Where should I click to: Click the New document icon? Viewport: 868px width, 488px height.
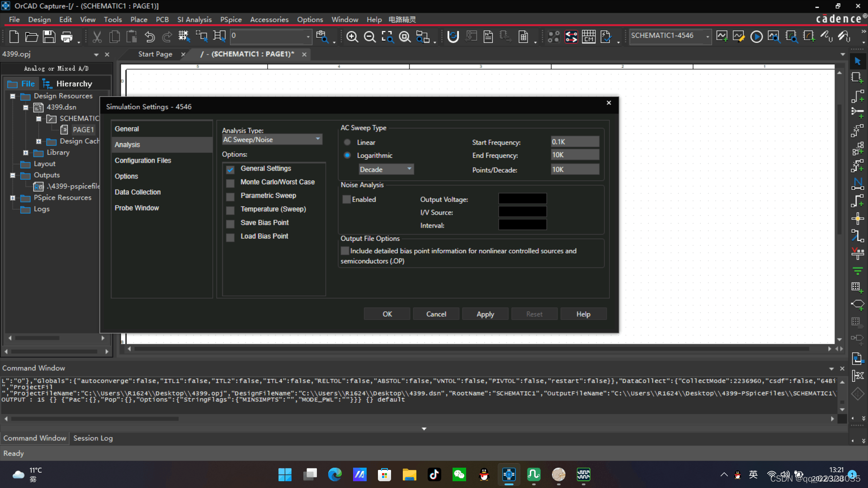(x=14, y=37)
